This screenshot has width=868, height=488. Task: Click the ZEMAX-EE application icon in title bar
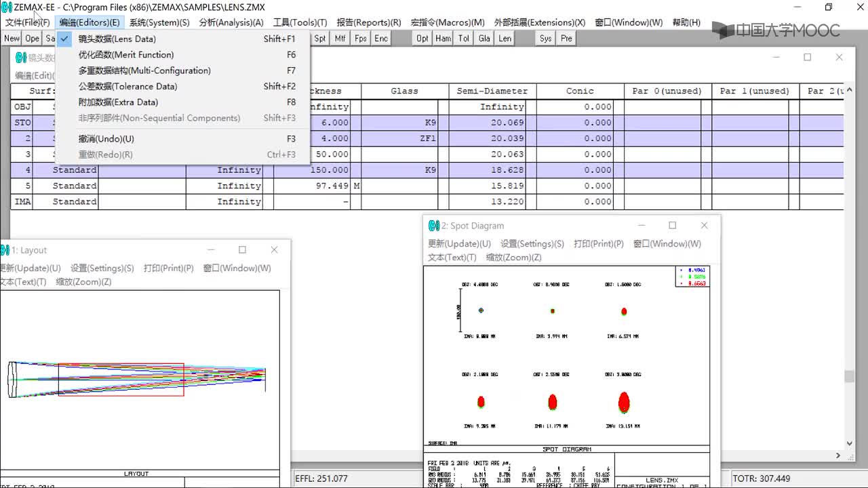tap(7, 7)
